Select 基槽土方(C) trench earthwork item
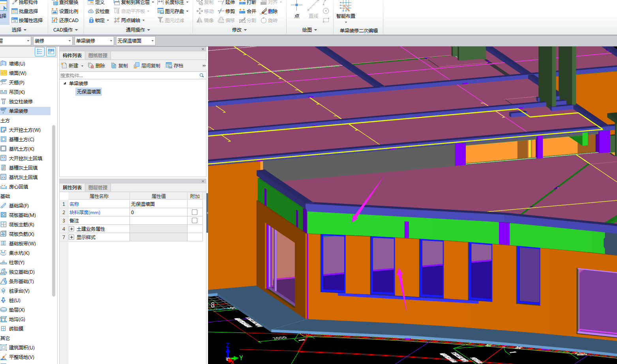 18,139
